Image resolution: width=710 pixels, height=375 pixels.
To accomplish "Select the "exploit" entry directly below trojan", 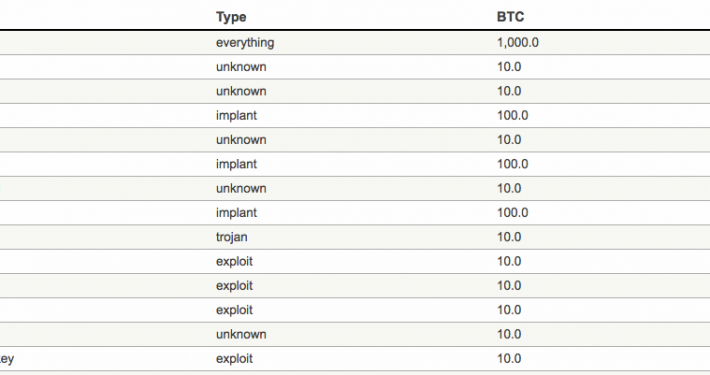I will click(x=234, y=262).
